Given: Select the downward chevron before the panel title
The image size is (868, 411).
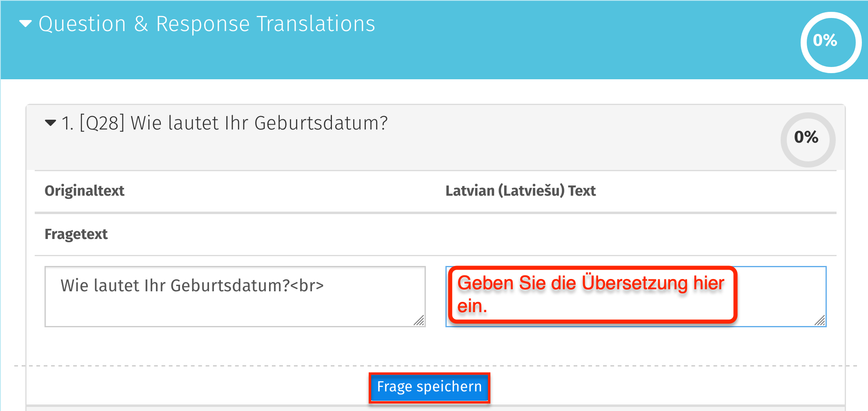Looking at the screenshot, I should (x=24, y=24).
